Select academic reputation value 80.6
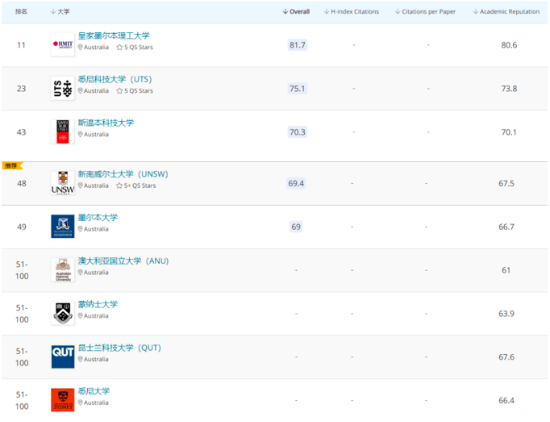 coord(509,45)
